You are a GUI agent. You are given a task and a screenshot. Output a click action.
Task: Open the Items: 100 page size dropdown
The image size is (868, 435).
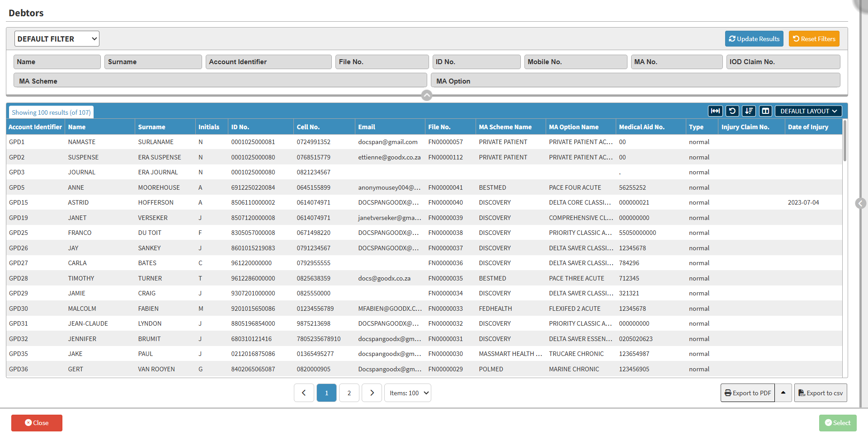408,393
